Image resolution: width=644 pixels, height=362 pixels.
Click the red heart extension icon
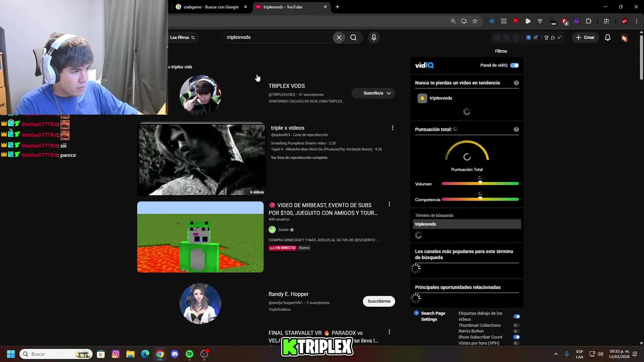[516, 21]
